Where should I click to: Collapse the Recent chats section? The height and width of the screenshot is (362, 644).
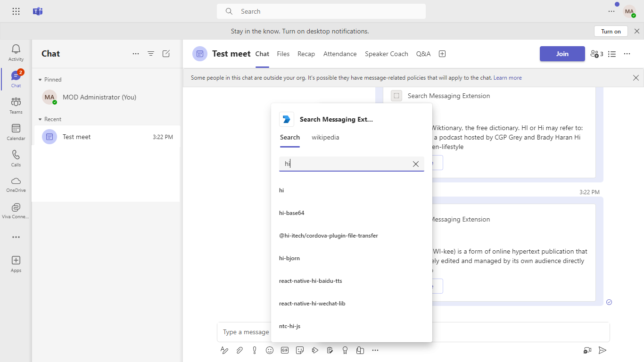pos(50,119)
